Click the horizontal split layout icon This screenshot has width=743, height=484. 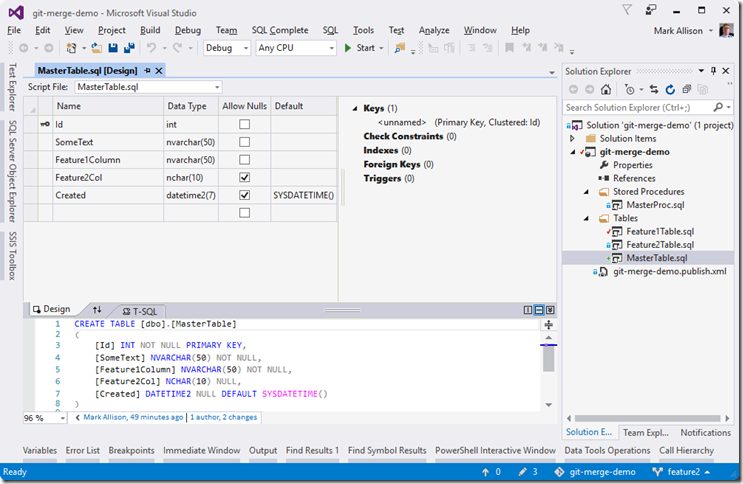(x=539, y=310)
